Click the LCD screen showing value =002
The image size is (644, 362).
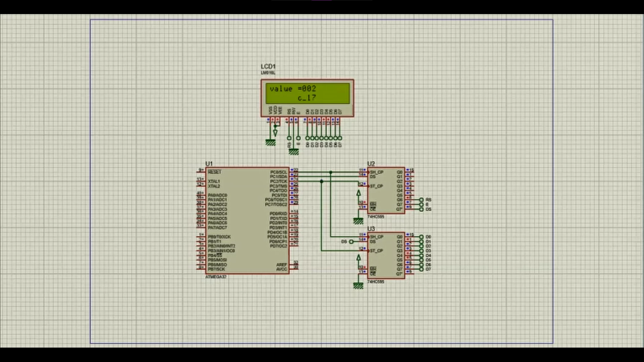(x=307, y=93)
